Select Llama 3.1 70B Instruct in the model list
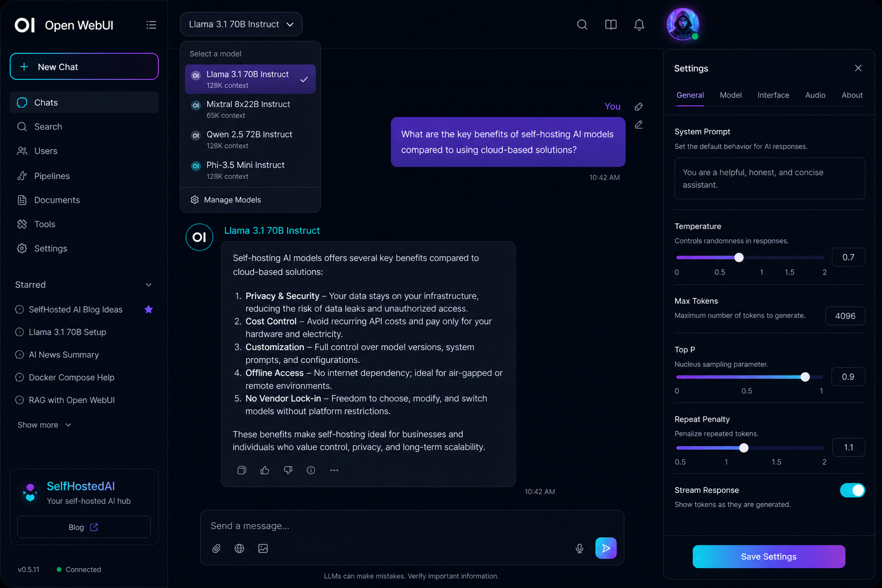This screenshot has width=882, height=588. click(250, 79)
